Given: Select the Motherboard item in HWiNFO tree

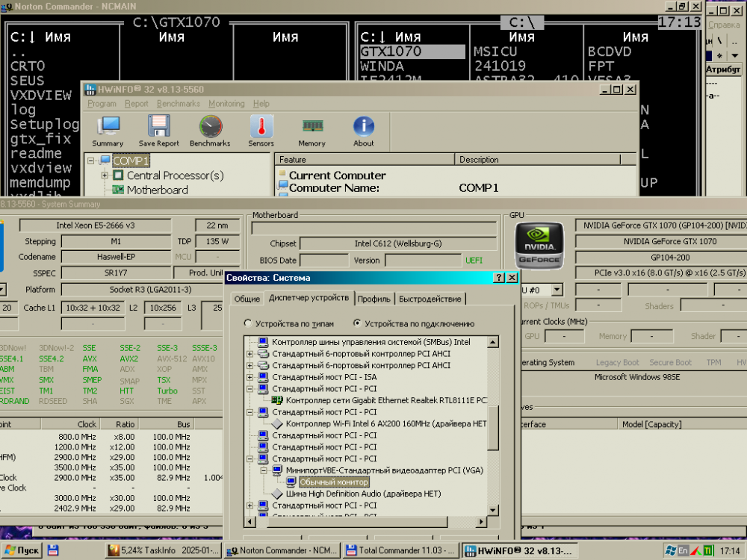Looking at the screenshot, I should pyautogui.click(x=157, y=190).
